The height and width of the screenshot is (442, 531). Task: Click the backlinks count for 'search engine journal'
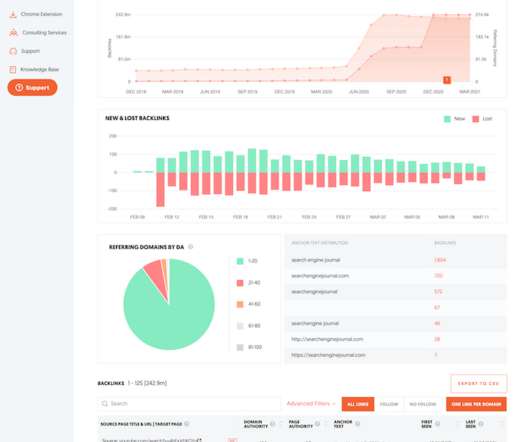click(x=440, y=260)
